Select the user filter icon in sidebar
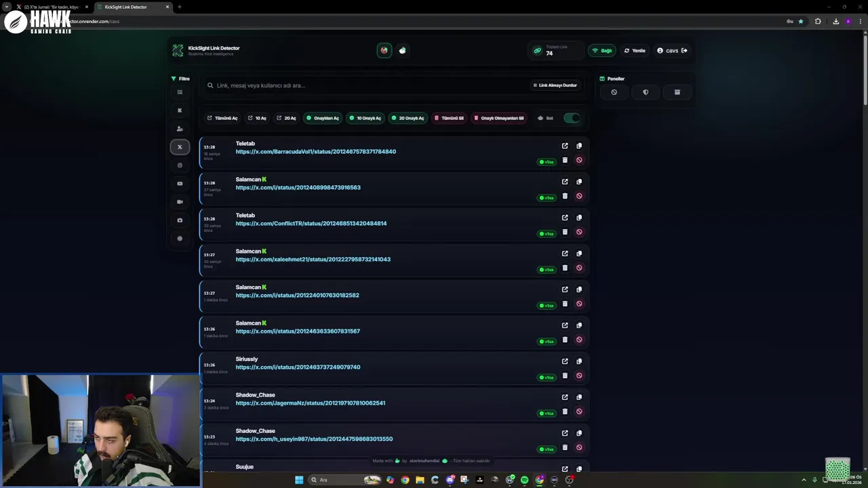Screen dimensions: 868x488 [180, 129]
